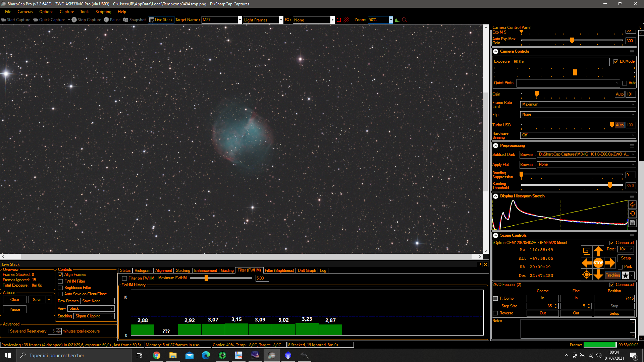Save the histogram stretch with floppy icon
Viewport: 644px width, 362px height.
[x=632, y=223]
